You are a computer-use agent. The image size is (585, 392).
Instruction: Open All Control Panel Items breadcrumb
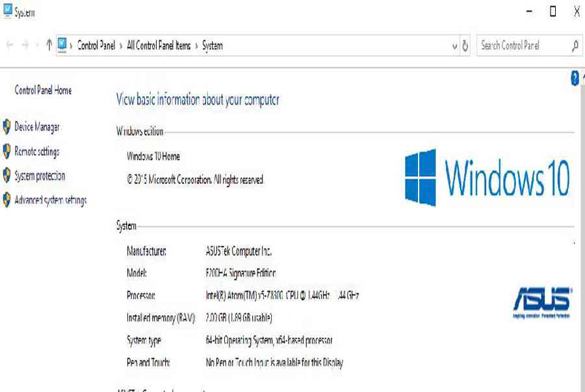click(159, 46)
